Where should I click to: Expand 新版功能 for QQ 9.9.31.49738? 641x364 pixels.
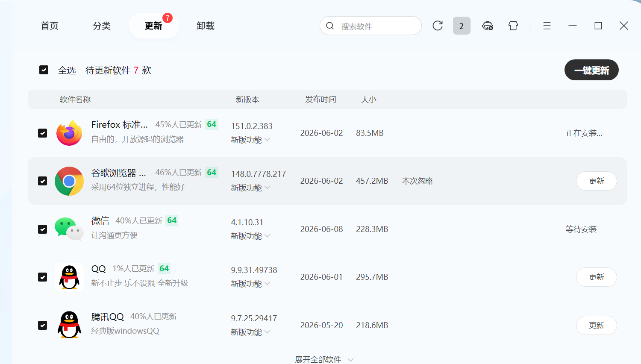coord(250,284)
